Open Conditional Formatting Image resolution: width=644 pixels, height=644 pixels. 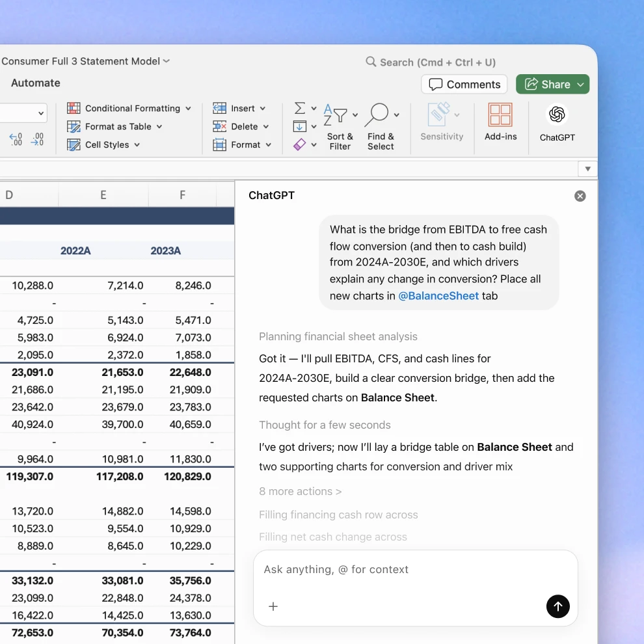tap(129, 108)
